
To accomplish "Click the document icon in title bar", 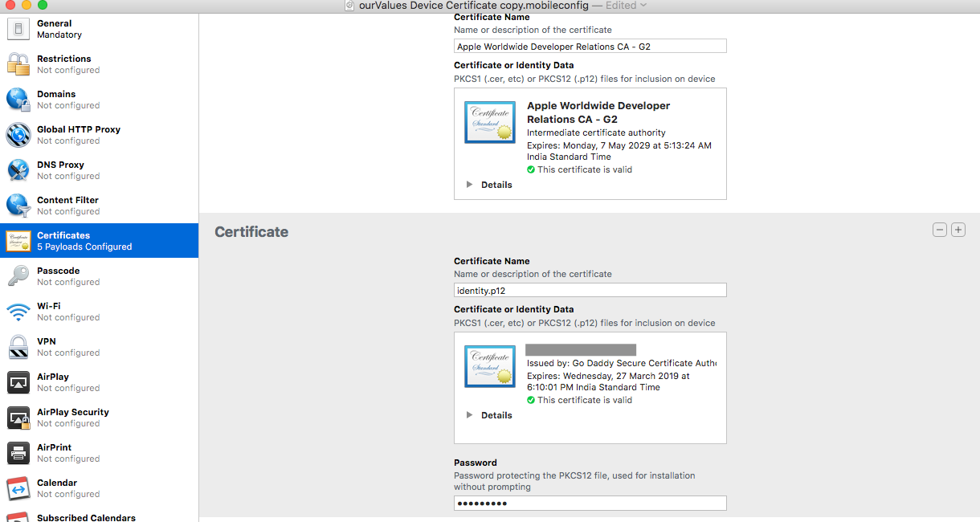I will click(x=349, y=6).
